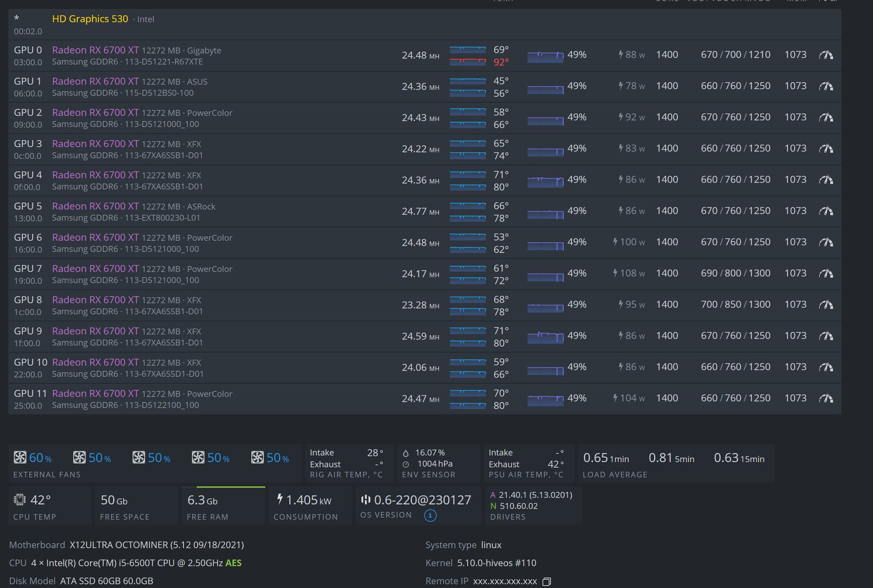
Task: Click GPU 0 red memory temperature bar
Action: [x=467, y=62]
